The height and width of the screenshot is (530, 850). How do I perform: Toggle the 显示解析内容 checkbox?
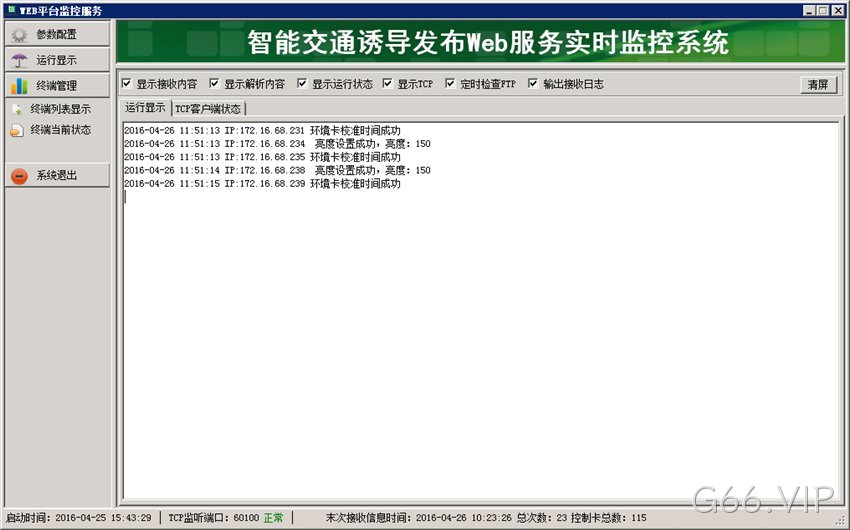coord(214,83)
